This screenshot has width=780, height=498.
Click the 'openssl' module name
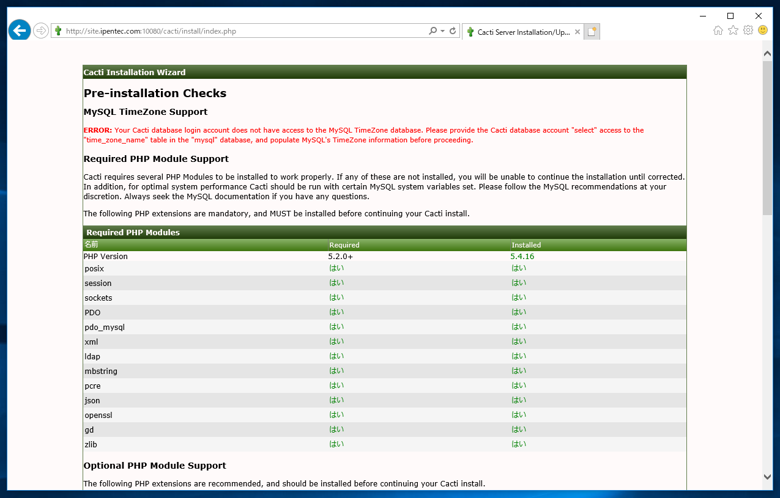98,415
